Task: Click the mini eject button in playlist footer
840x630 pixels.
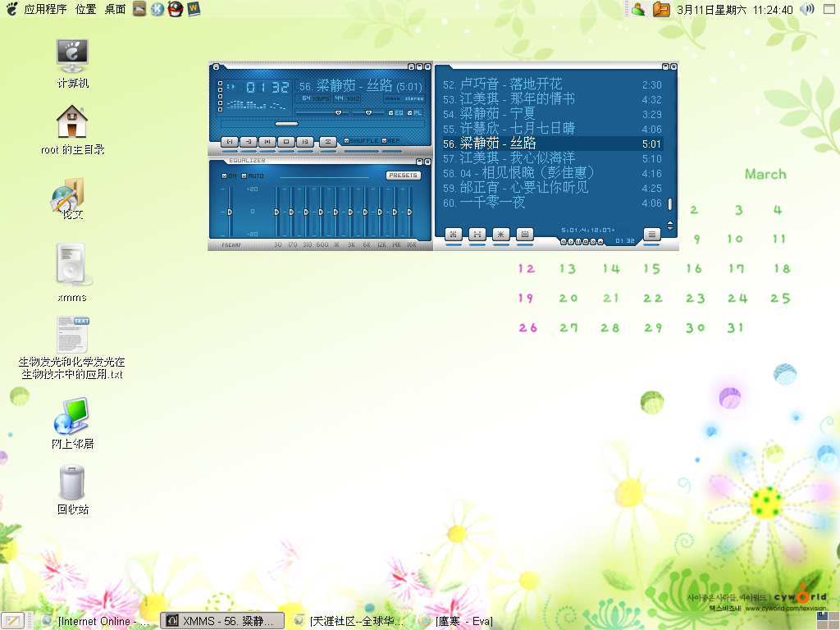Action: [600, 242]
